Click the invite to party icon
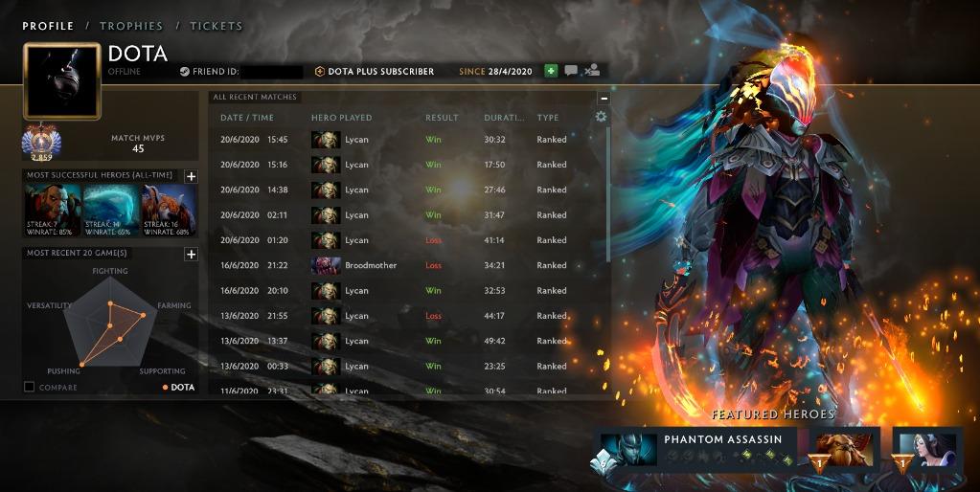 pyautogui.click(x=591, y=71)
